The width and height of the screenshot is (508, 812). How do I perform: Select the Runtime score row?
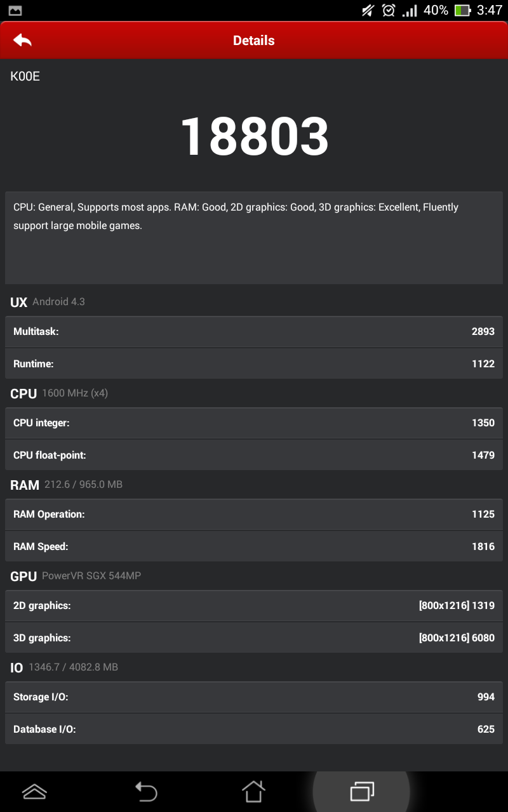pos(254,364)
